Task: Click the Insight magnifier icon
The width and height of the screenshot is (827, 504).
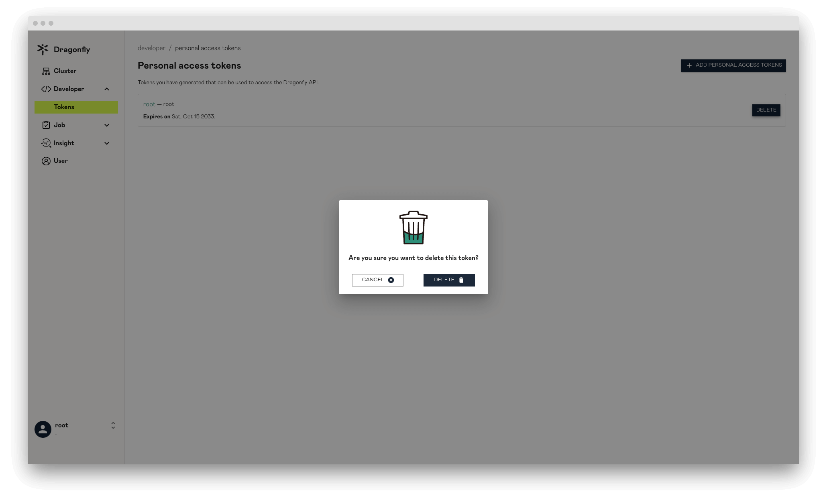Action: [45, 143]
